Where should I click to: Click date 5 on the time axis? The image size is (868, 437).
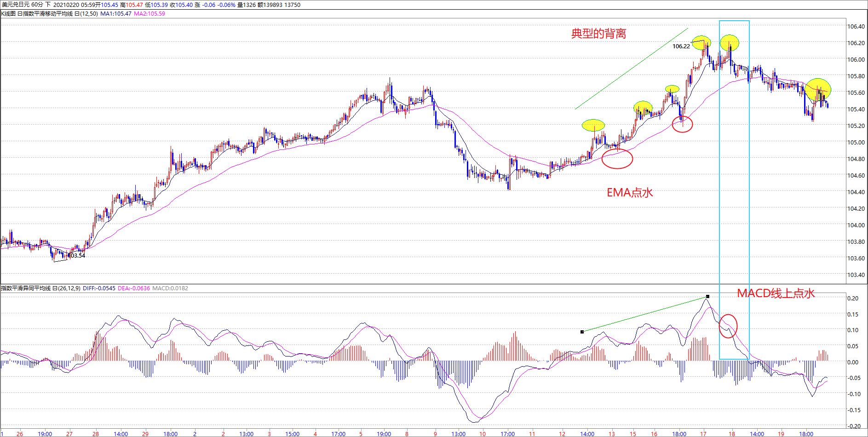361,433
